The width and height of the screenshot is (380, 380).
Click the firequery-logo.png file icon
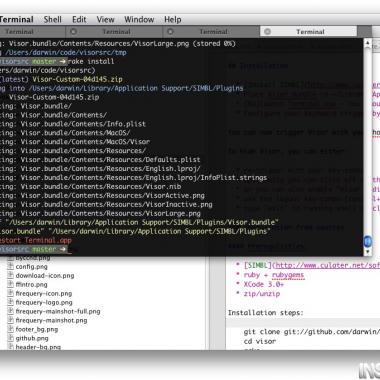[10, 303]
